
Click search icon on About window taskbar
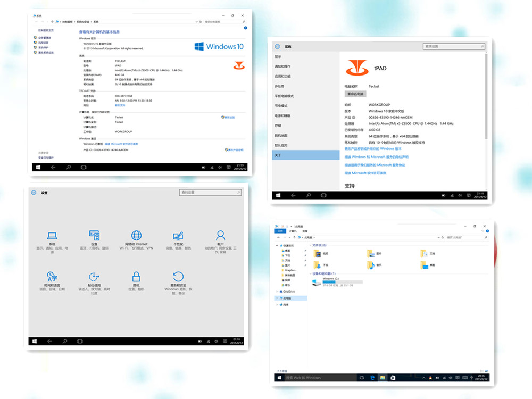pos(309,195)
